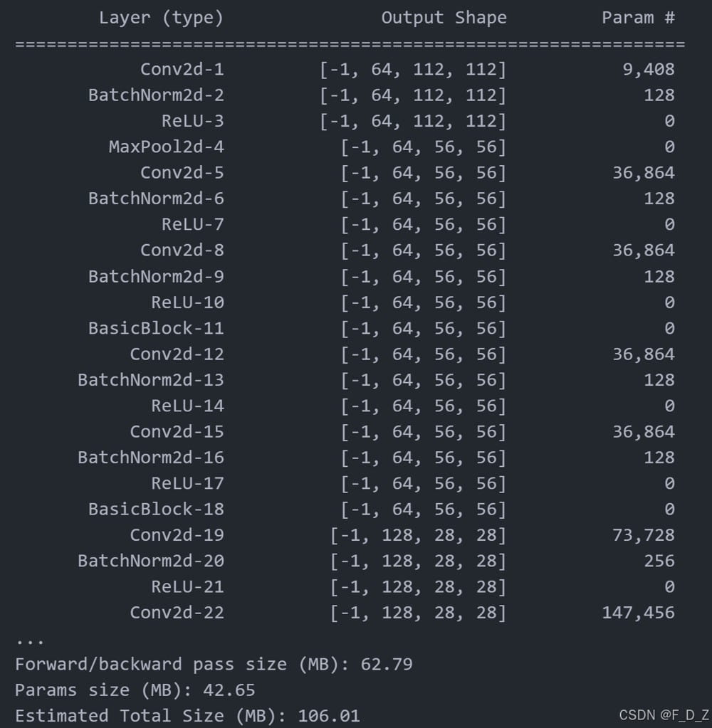Click the 9,408 parameter count

[x=648, y=70]
